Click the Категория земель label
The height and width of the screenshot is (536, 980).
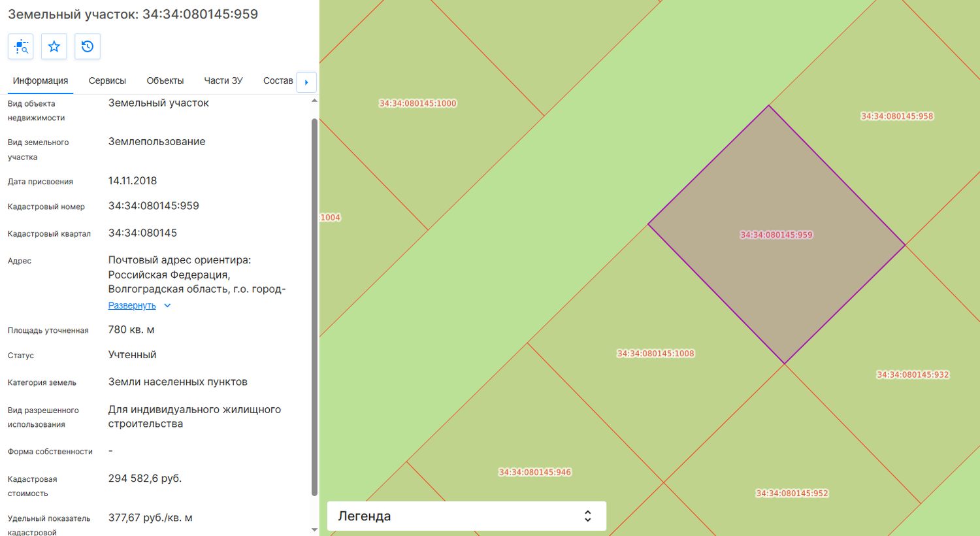point(42,382)
